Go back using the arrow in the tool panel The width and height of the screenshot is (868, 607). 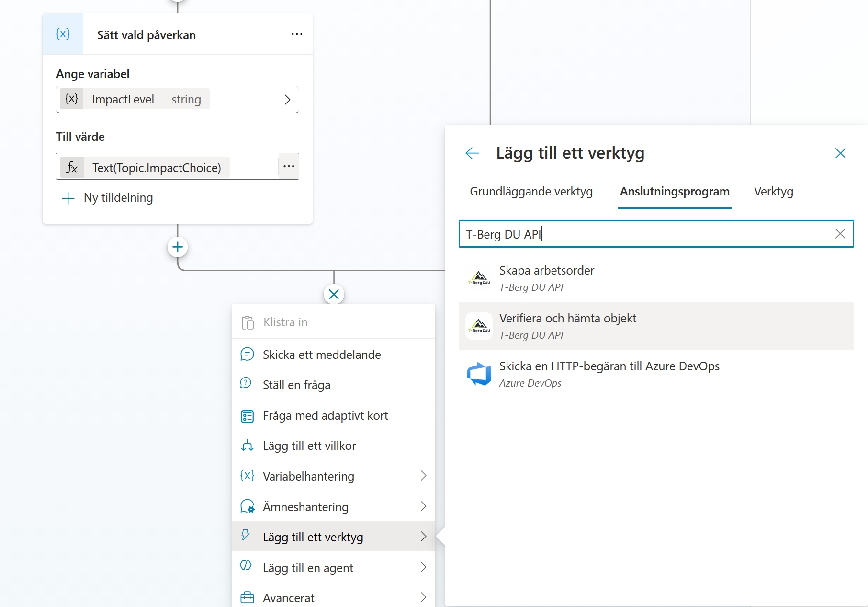click(x=472, y=153)
